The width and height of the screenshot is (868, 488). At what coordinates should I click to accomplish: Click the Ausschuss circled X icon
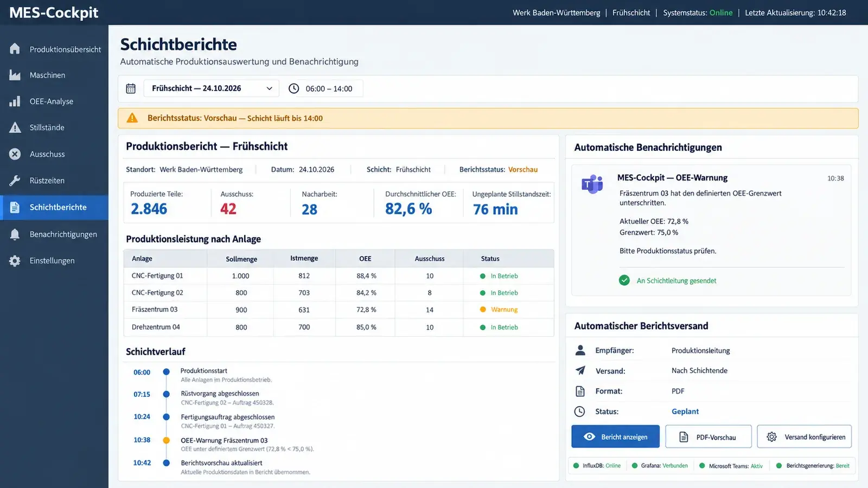pyautogui.click(x=15, y=154)
